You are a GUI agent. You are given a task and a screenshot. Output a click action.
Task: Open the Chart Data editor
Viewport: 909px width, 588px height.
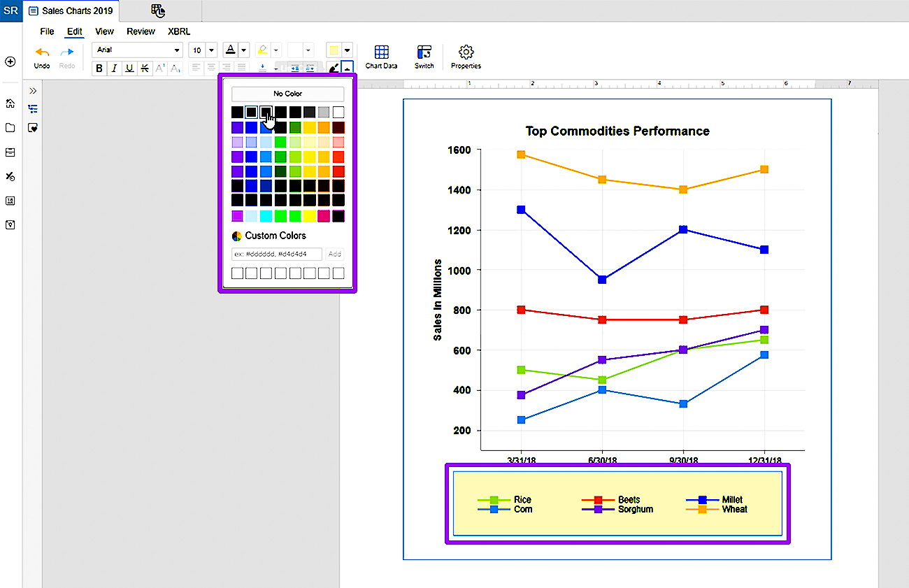(381, 56)
